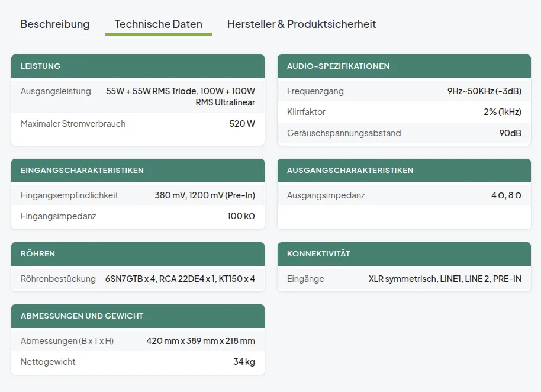
Task: Click the 6SN7GTB x 4 tube list value
Action: point(180,279)
